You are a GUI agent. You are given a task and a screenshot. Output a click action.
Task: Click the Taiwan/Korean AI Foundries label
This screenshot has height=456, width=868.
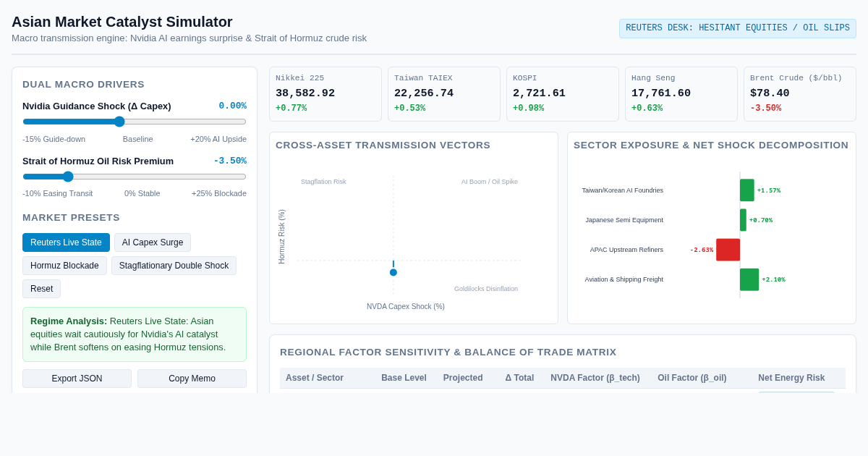coord(623,190)
